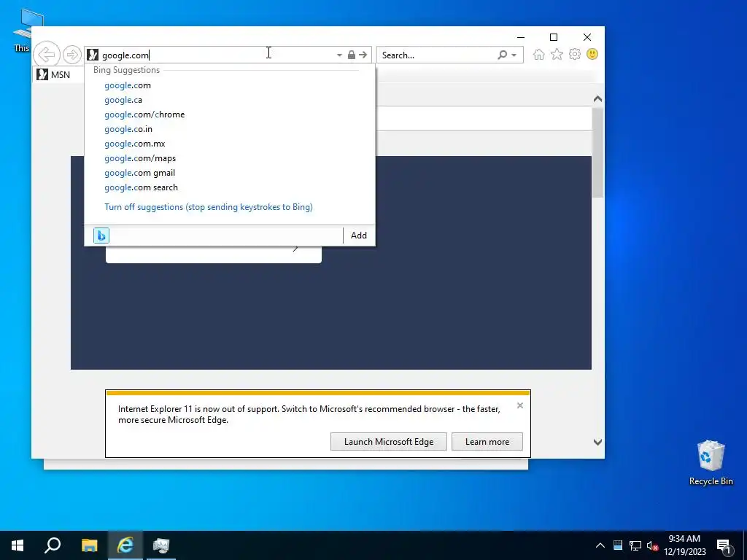This screenshot has width=747, height=560.
Task: Click the vertical scrollbar thumb
Action: pos(597,152)
